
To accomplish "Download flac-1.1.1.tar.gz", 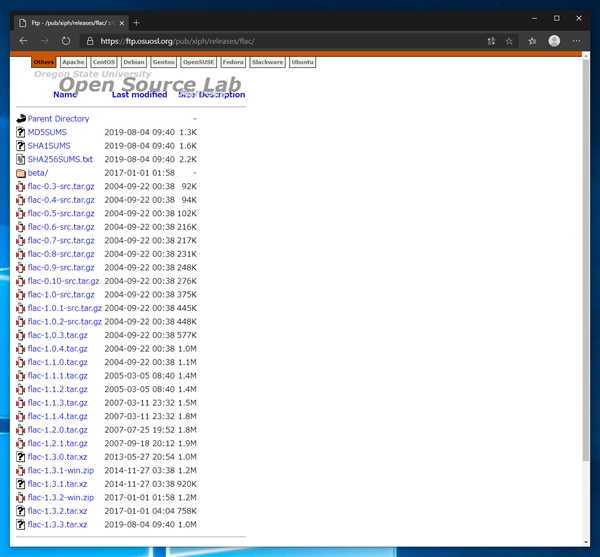I will (57, 376).
